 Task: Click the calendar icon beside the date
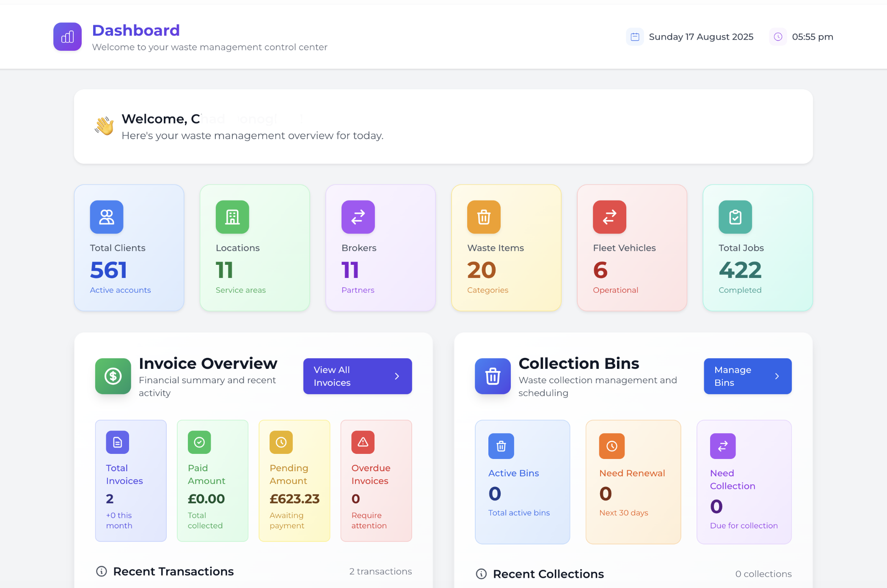click(635, 37)
